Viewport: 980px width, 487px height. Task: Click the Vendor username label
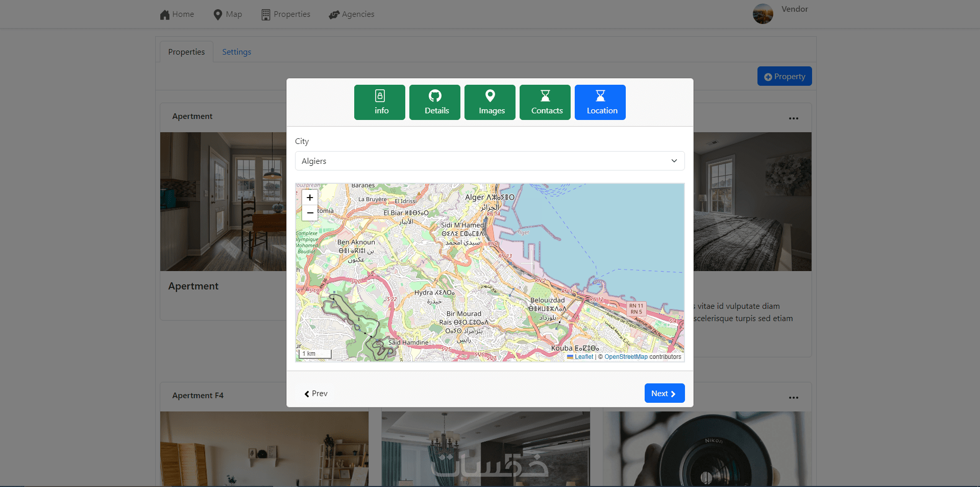coord(795,9)
